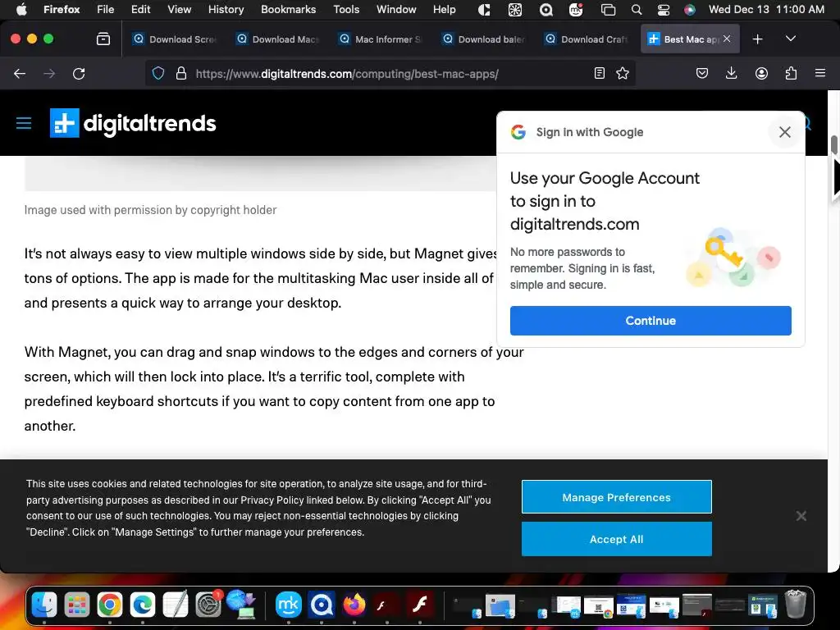Go back to the previous page
The width and height of the screenshot is (840, 630).
coord(20,73)
